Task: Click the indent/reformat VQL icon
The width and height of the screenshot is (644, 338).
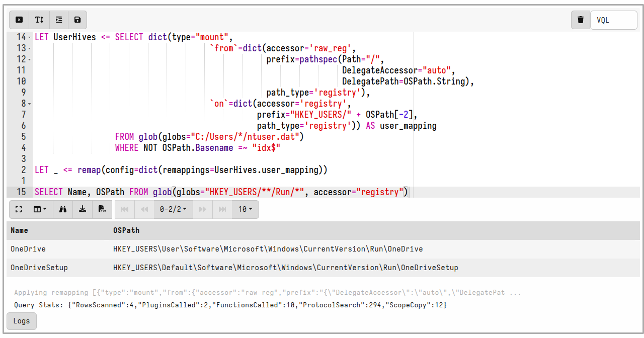Action: tap(58, 20)
